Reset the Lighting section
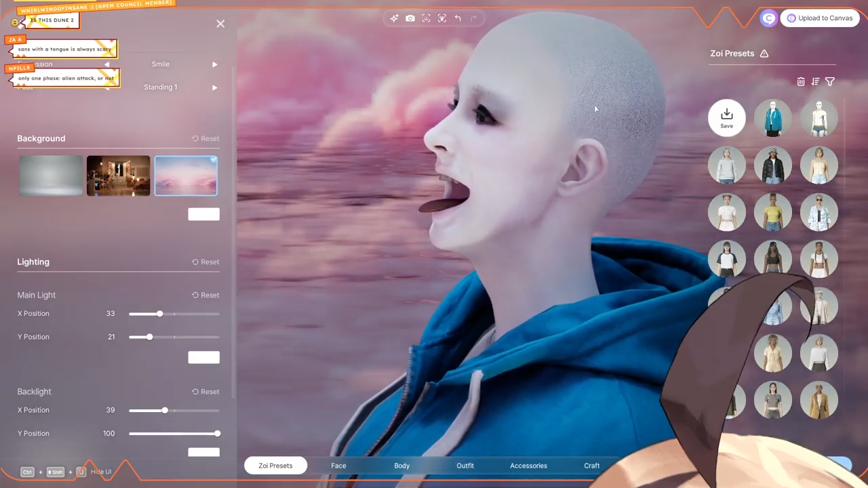Screen dimensions: 868x488 tap(205, 262)
